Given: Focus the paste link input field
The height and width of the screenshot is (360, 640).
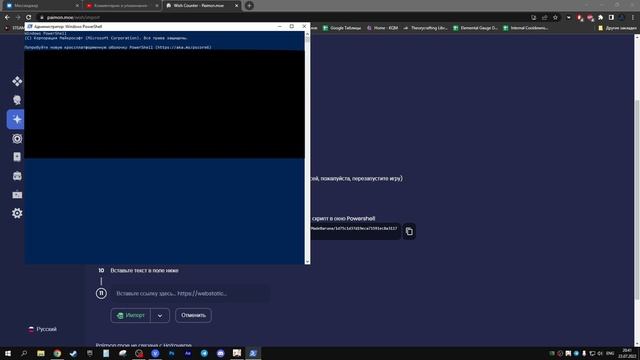Looking at the screenshot, I should pyautogui.click(x=190, y=293).
